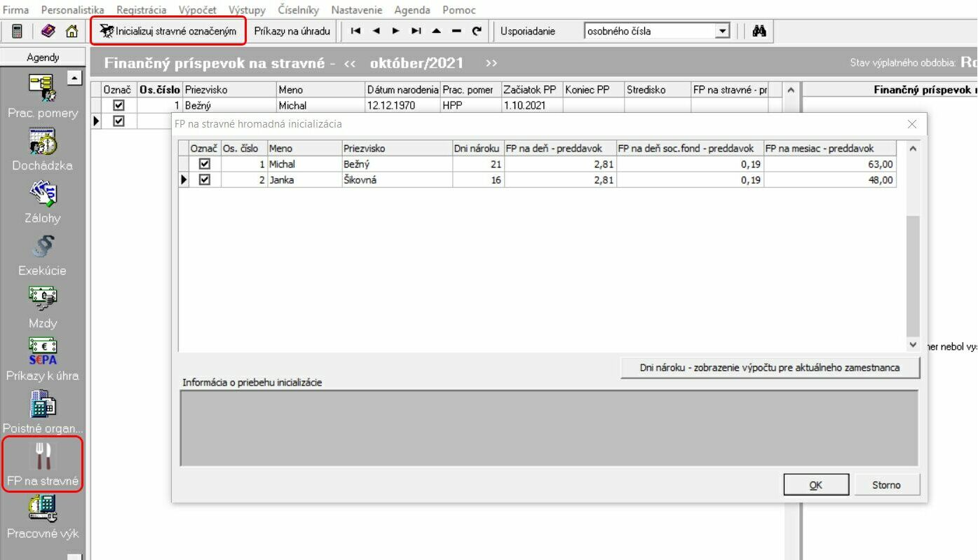978x560 pixels.
Task: Go to previous month arrows <<
Action: pos(350,63)
